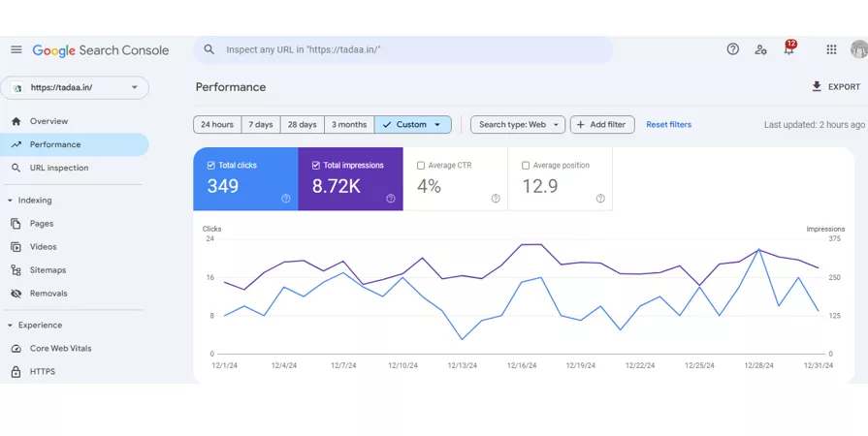Image resolution: width=868 pixels, height=436 pixels.
Task: Toggle the Total clicks checkbox
Action: (211, 166)
